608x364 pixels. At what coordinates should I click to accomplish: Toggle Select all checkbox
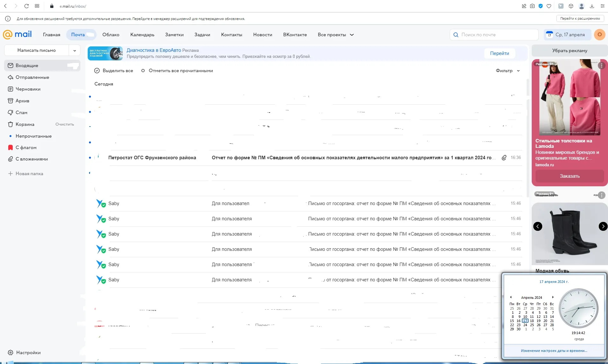point(97,71)
